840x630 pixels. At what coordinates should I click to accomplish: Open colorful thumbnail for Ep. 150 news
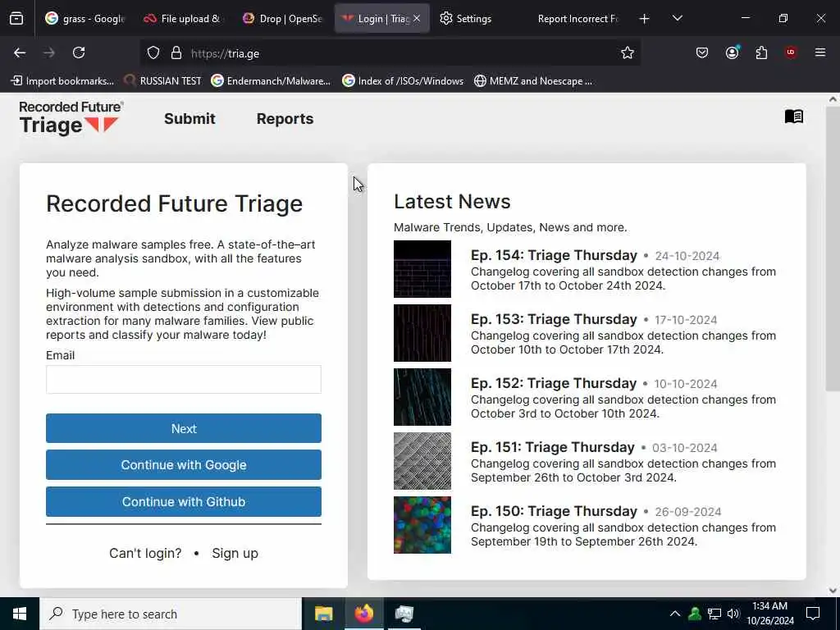click(422, 525)
